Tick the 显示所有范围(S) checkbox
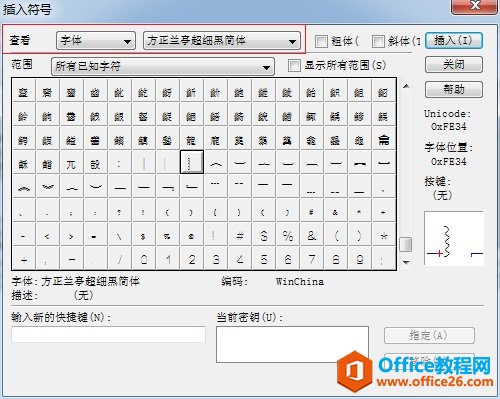The width and height of the screenshot is (500, 399). [294, 65]
